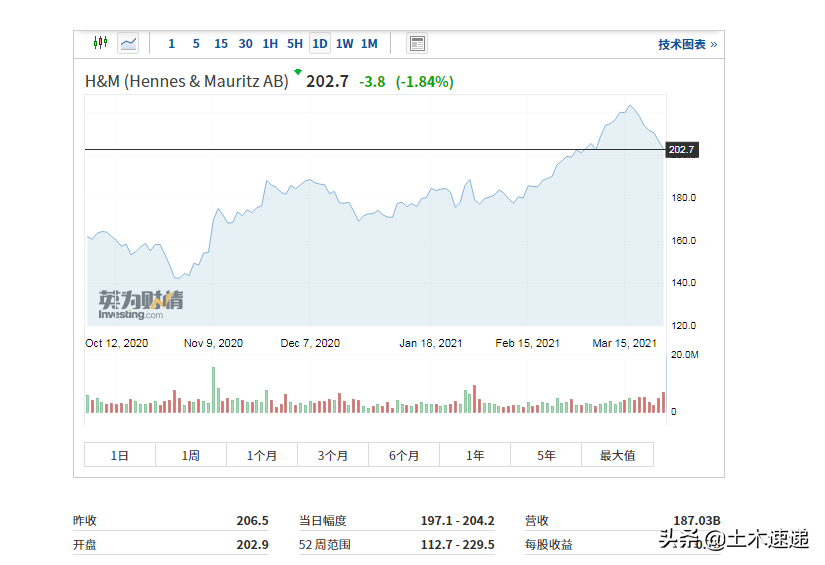
Task: Toggle the 1D daily interval
Action: 320,44
